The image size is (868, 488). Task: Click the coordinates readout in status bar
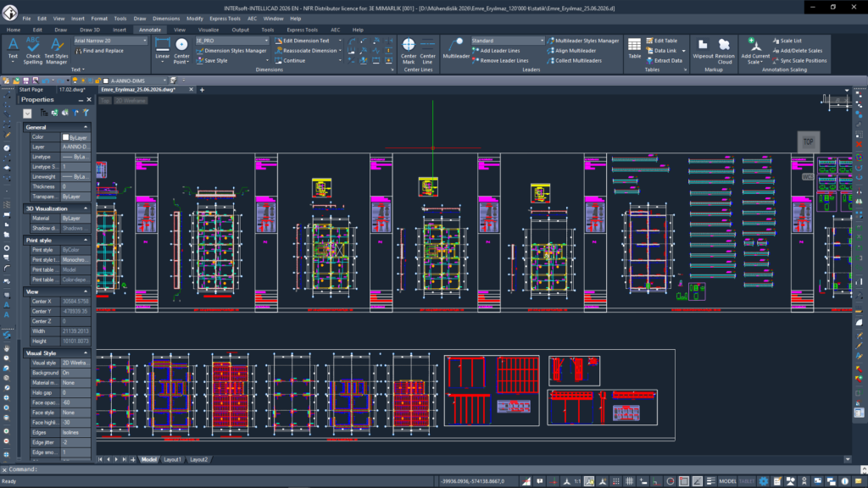(472, 481)
